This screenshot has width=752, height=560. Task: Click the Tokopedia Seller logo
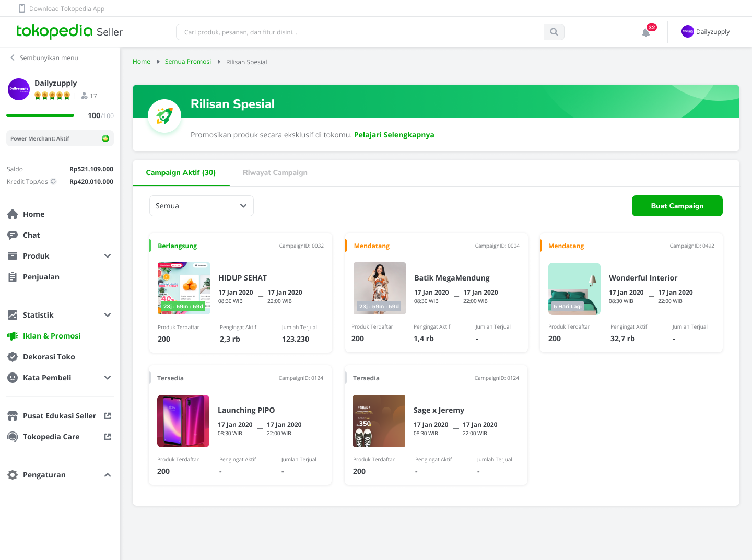[69, 31]
